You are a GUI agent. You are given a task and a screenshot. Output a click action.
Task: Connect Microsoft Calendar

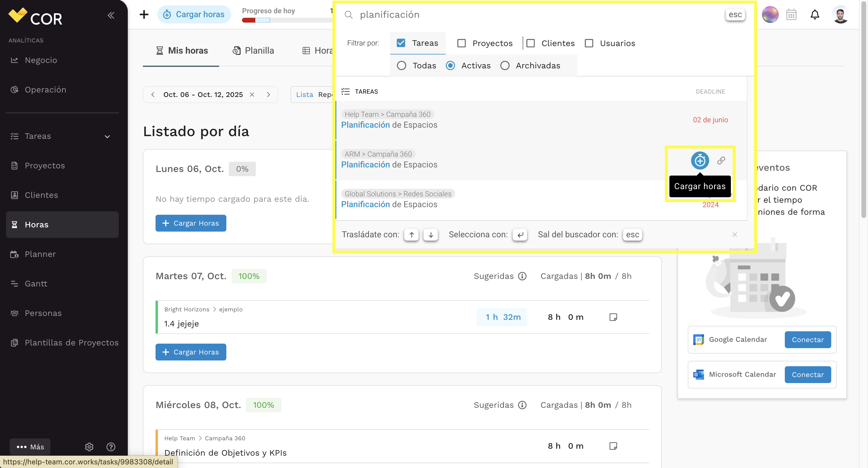[x=808, y=375]
